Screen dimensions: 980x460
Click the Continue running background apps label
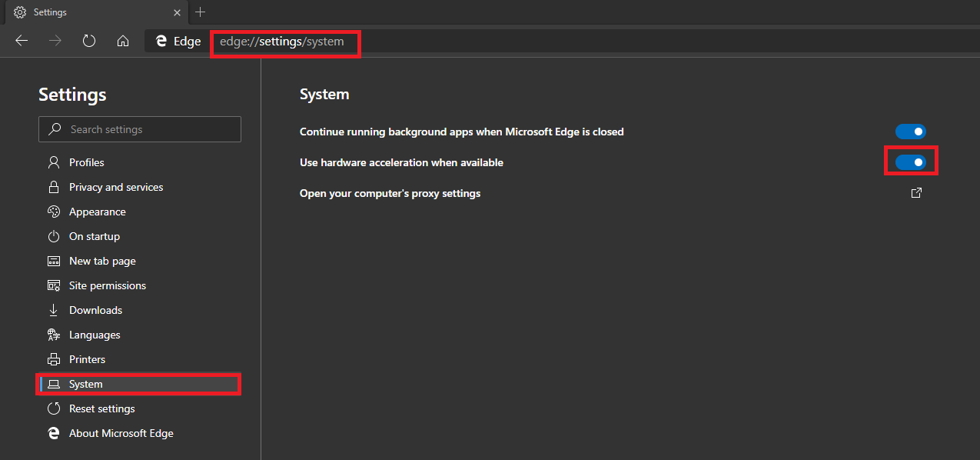pos(461,132)
